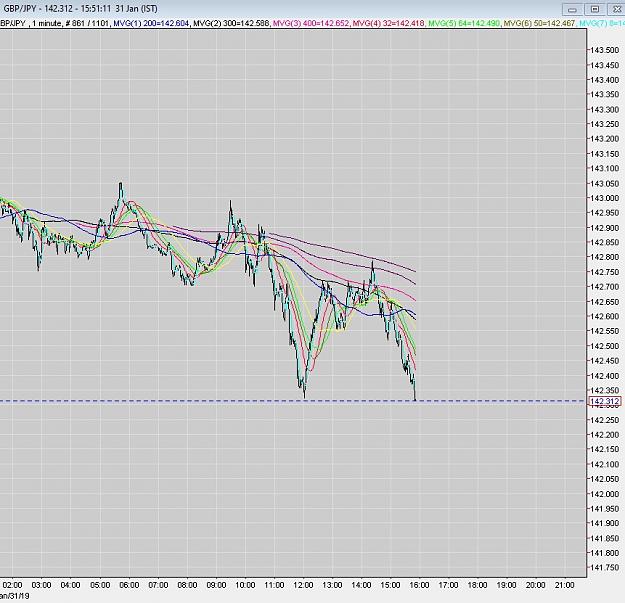This screenshot has width=625, height=603.
Task: Close the GBP/JPY chart window
Action: click(616, 10)
